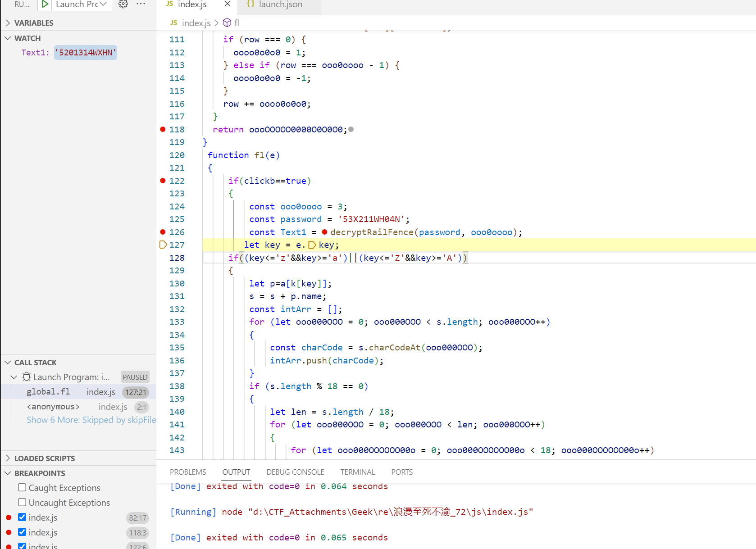Open the Launch Program configuration dropdown

click(81, 5)
